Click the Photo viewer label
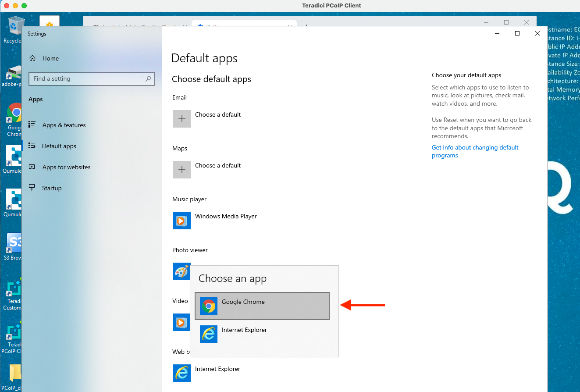 point(190,250)
